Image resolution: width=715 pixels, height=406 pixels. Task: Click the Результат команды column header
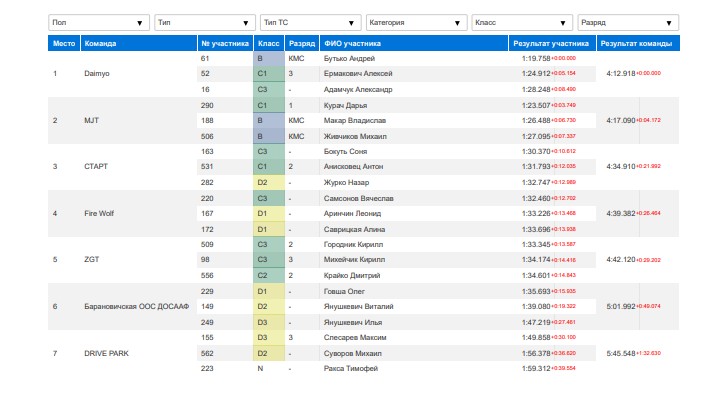(638, 43)
